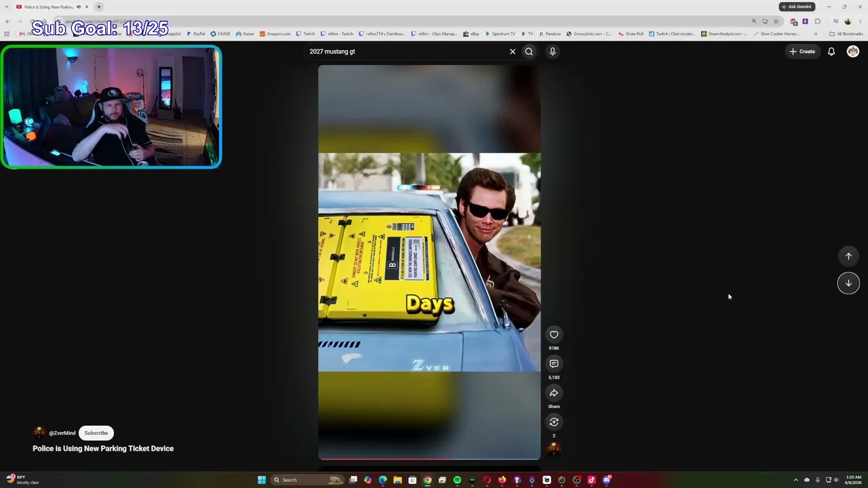Like the parking ticket device Short
Viewport: 868px width, 488px height.
pyautogui.click(x=554, y=335)
